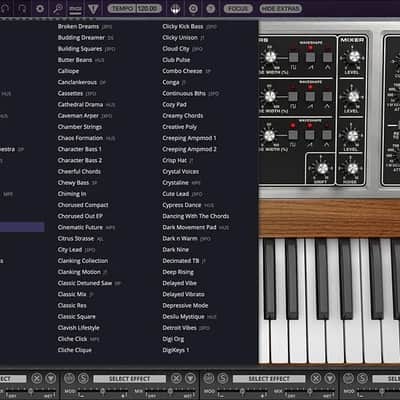Image resolution: width=400 pixels, height=400 pixels.
Task: Click the Drift knob
Action: tap(322, 169)
